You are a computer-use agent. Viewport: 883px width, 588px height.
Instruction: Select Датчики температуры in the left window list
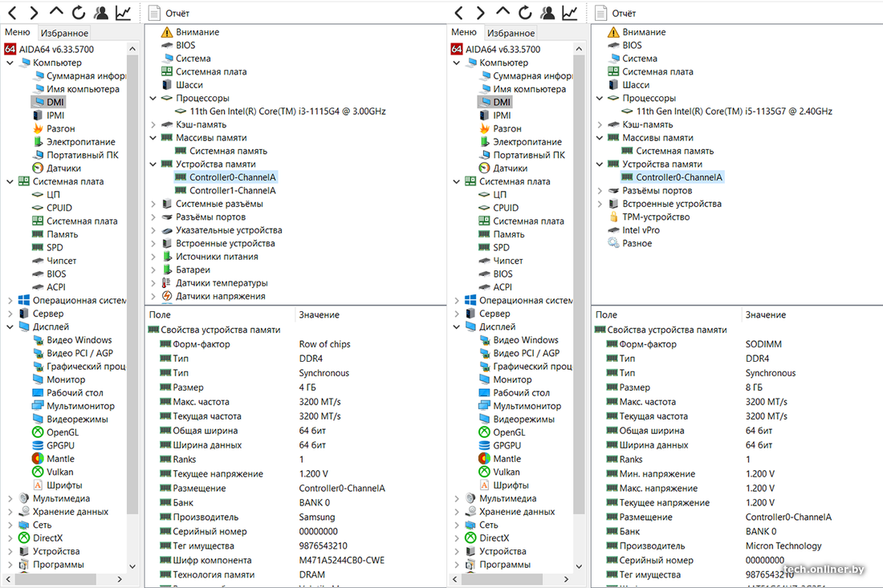[214, 283]
